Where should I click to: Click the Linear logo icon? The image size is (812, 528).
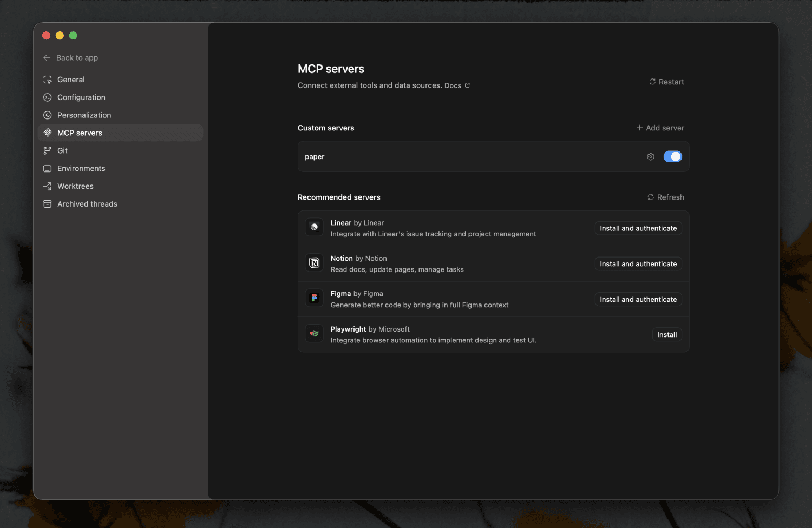pos(315,227)
